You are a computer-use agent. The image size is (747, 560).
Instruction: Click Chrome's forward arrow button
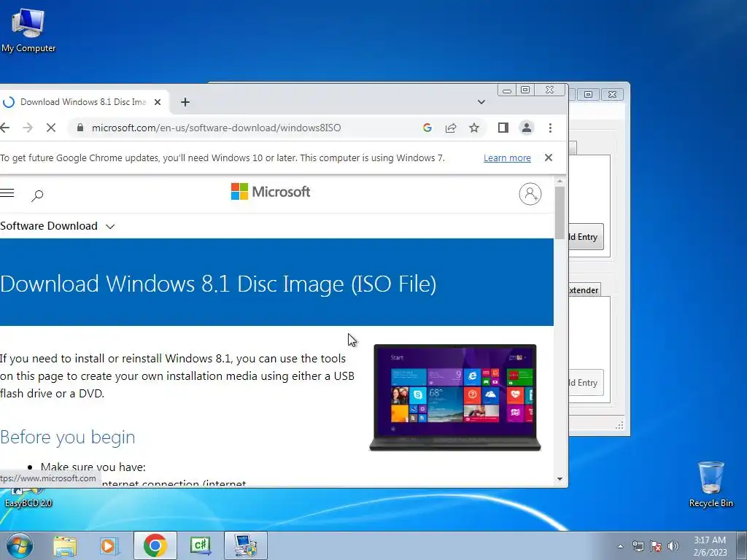pos(28,128)
